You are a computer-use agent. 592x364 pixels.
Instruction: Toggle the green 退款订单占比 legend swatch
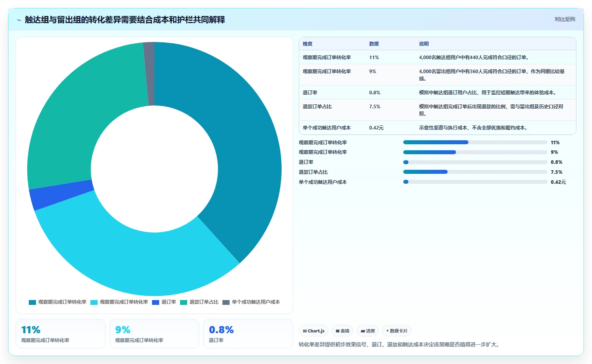(184, 302)
